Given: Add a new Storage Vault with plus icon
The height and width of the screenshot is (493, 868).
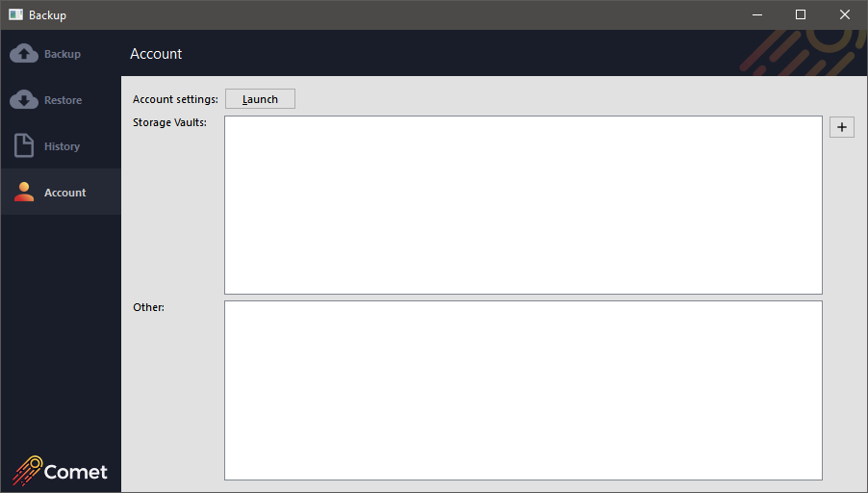Looking at the screenshot, I should pos(841,127).
